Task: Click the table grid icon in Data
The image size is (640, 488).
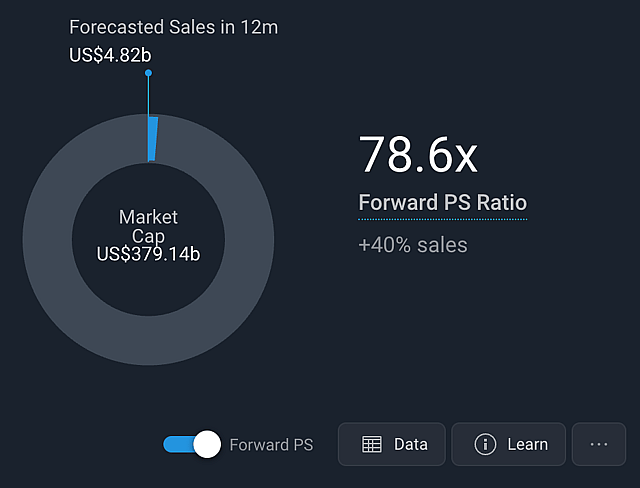Action: (x=372, y=444)
